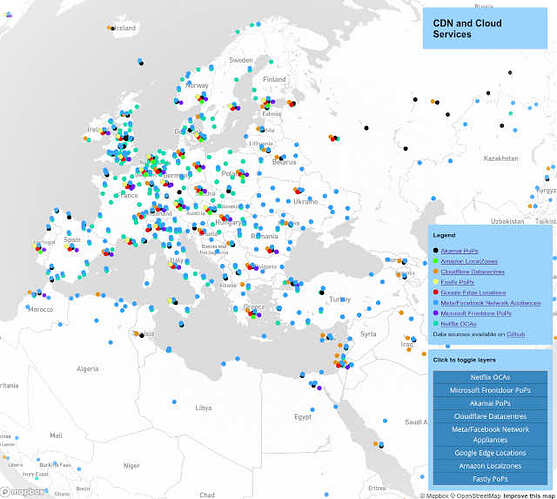Click the Romania map label

[265, 236]
